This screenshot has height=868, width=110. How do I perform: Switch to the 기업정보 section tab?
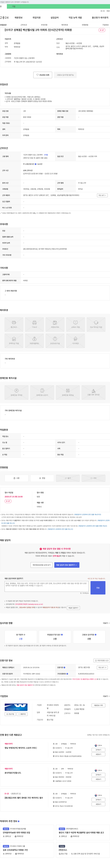coord(106,25)
